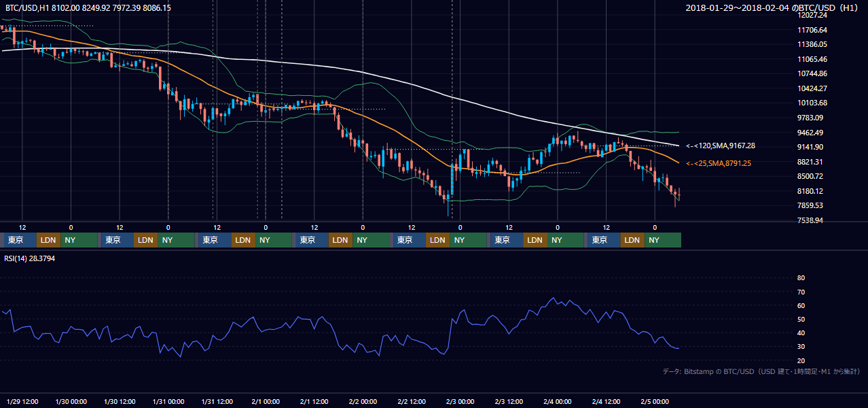The image size is (868, 408).
Task: Select the 2/1 00:00 date label
Action: click(x=266, y=401)
